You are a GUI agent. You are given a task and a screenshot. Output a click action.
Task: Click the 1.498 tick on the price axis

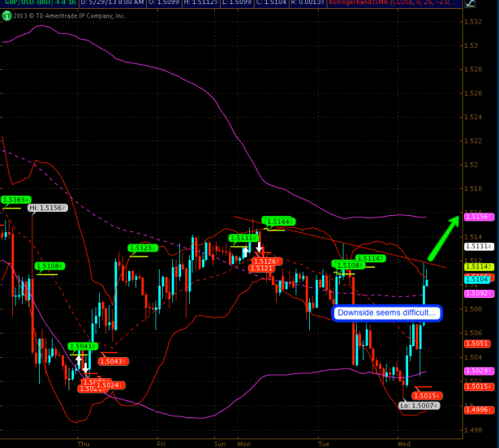473,430
